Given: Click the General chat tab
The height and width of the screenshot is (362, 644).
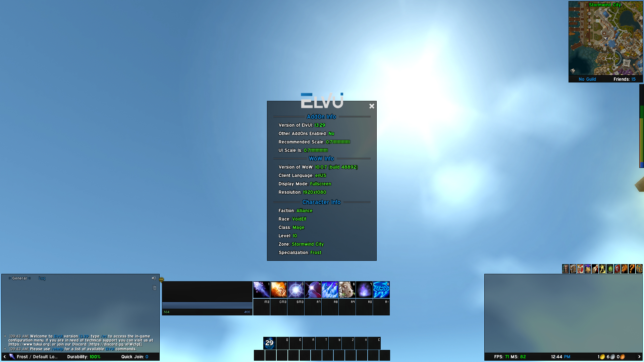Looking at the screenshot, I should point(18,278).
